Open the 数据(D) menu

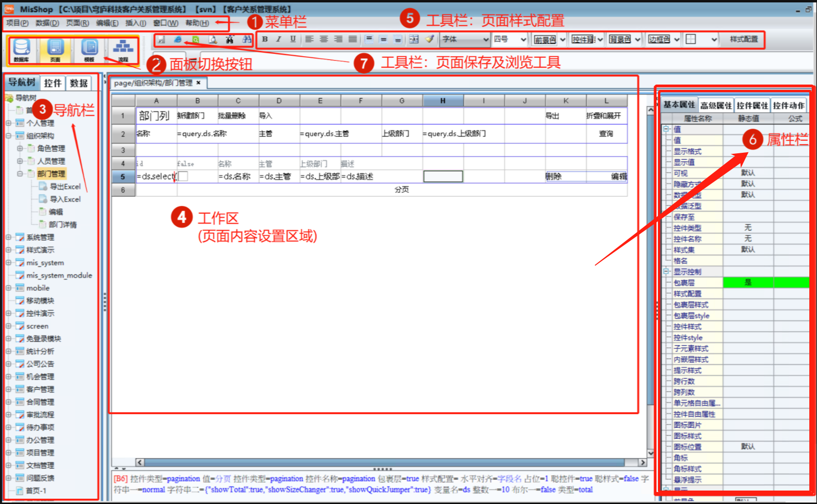(47, 23)
